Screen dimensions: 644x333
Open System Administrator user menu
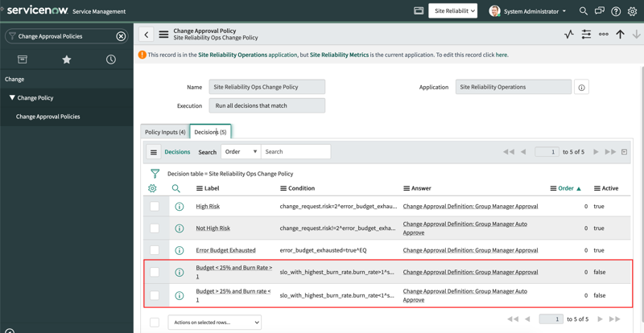point(528,11)
